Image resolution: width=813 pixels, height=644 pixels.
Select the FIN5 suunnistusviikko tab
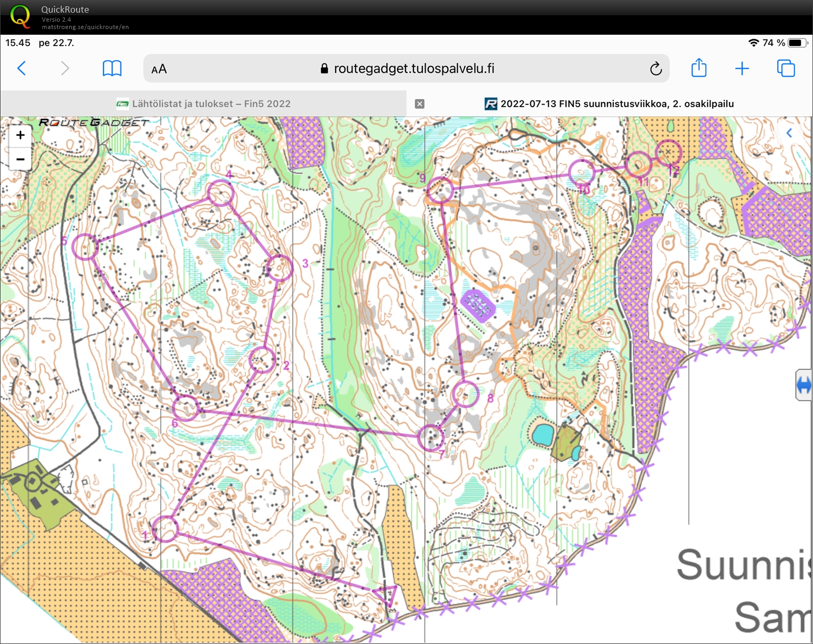[x=609, y=104]
